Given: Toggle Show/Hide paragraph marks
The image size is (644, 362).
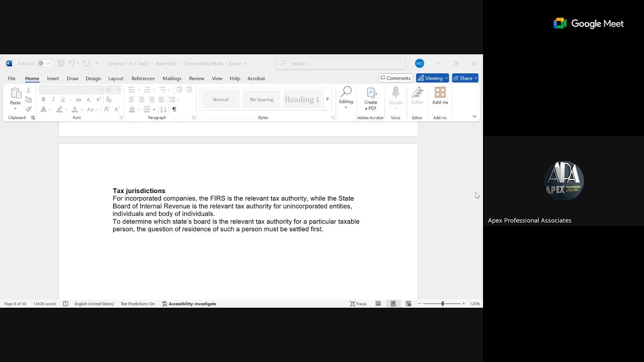Looking at the screenshot, I should coord(174,109).
